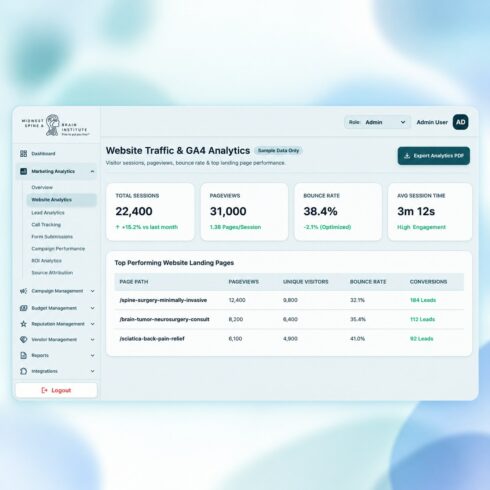Click the Midwest Spine & Brain Institute logo
The image size is (490, 490).
point(55,125)
